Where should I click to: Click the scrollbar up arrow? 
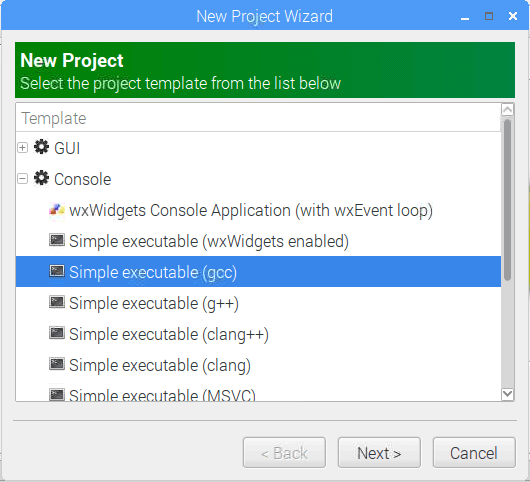508,110
